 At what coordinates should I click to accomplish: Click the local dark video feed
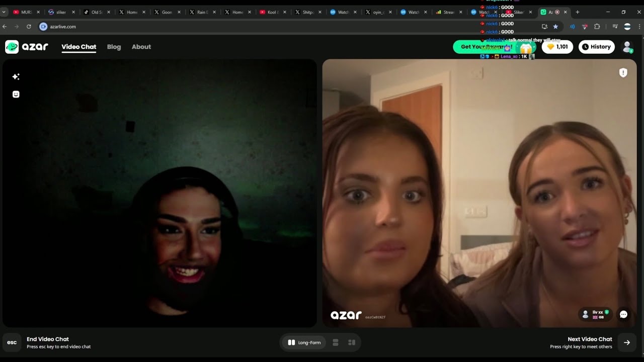pyautogui.click(x=159, y=193)
